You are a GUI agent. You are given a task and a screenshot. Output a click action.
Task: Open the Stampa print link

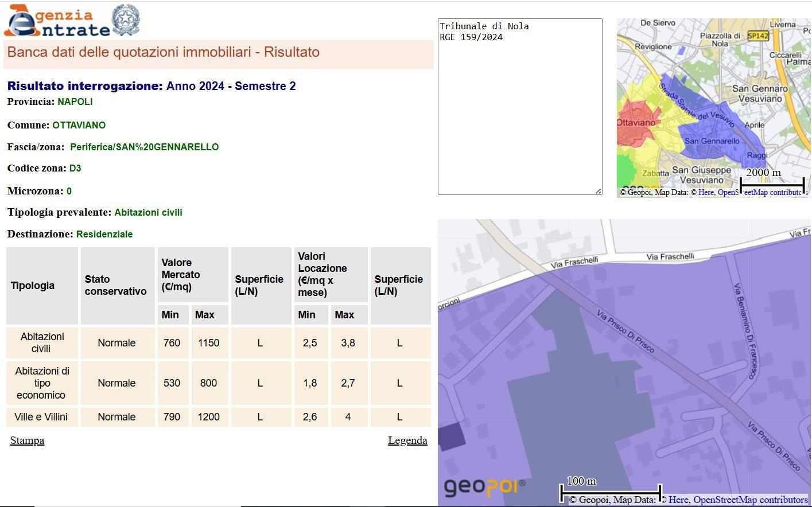tap(27, 440)
